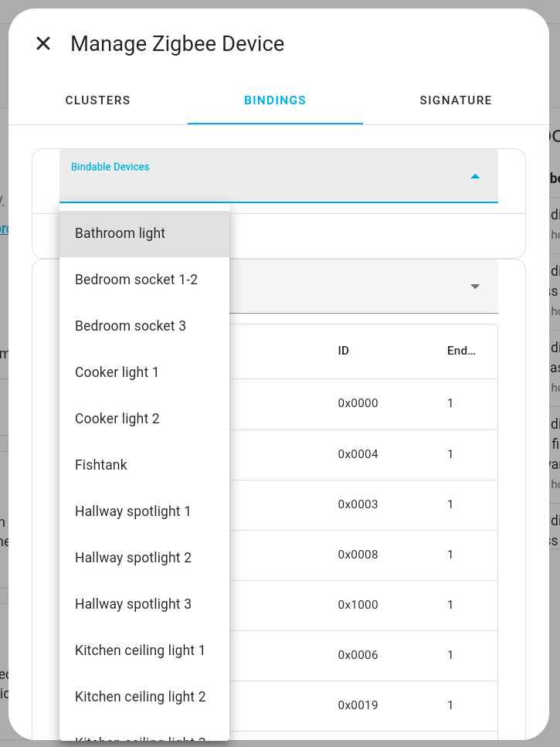Screen dimensions: 560x747
Task: Choose Kitchen ceiling light 1
Action: pos(140,650)
